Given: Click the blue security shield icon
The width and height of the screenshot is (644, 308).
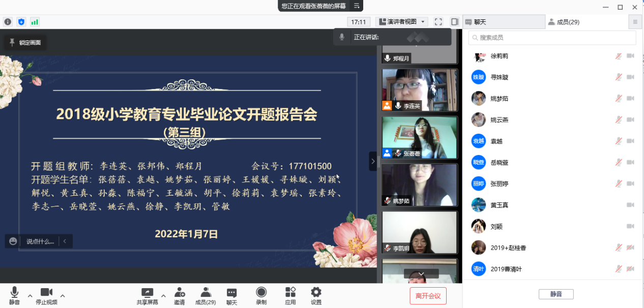Looking at the screenshot, I should (21, 22).
